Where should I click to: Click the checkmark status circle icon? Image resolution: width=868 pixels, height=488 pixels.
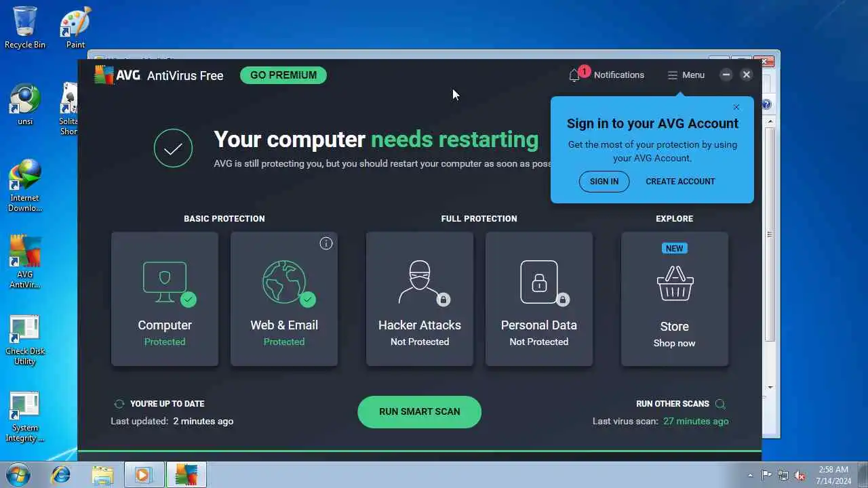[173, 148]
